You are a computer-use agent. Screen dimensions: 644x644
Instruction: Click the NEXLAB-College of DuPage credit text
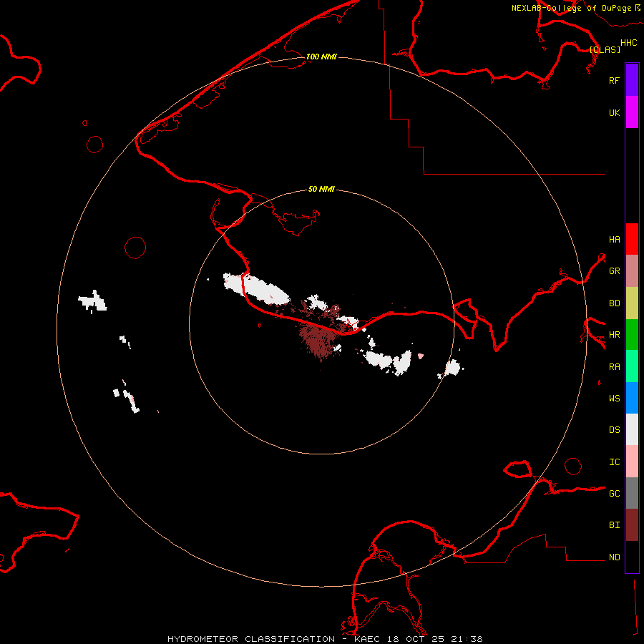[571, 8]
